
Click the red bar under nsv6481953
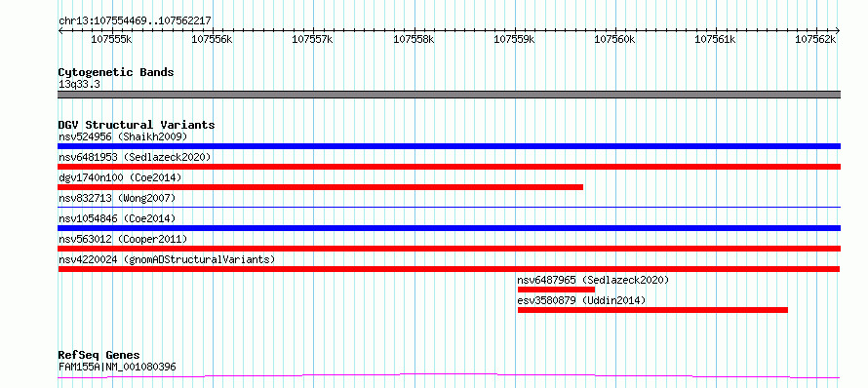tap(449, 167)
